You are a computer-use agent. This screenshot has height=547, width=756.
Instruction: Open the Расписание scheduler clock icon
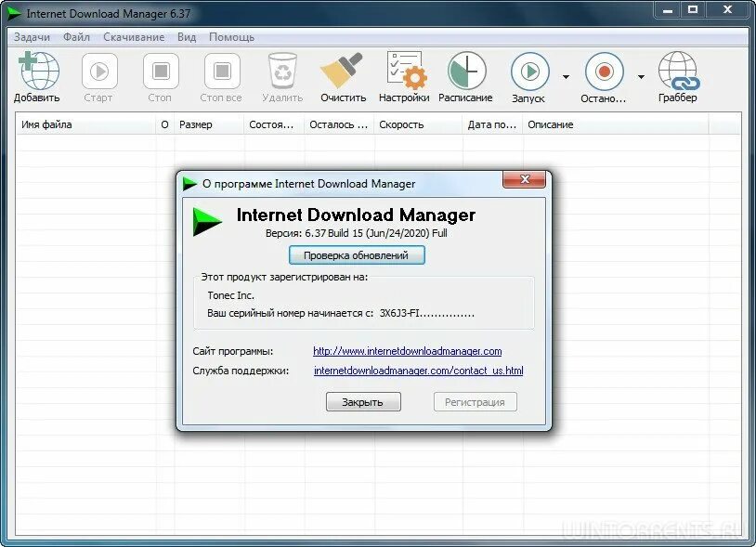point(467,71)
